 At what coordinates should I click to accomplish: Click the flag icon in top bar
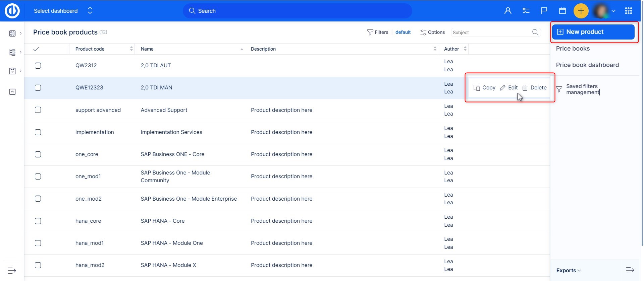544,11
